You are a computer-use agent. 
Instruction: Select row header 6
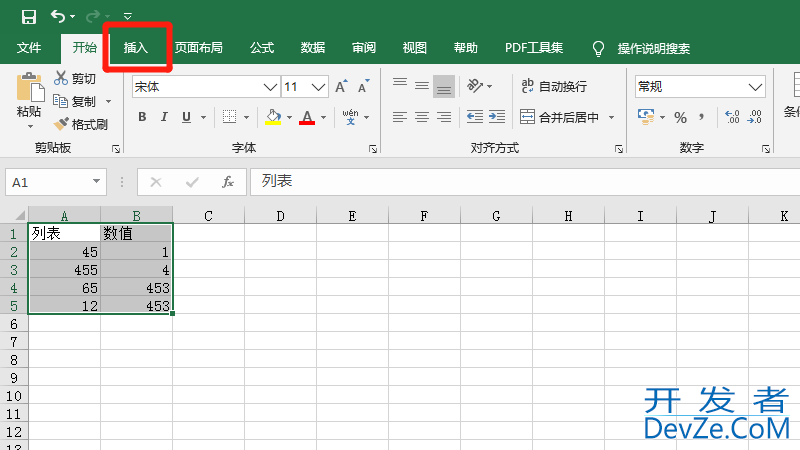point(14,324)
